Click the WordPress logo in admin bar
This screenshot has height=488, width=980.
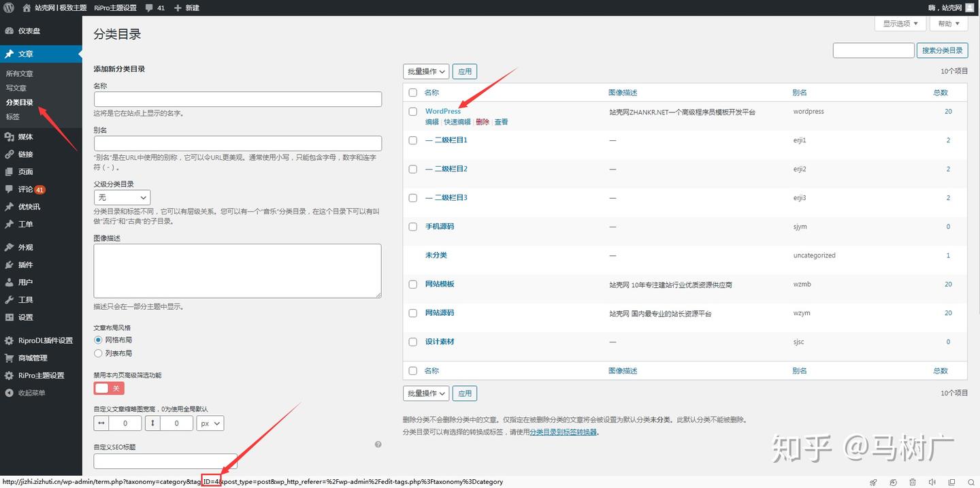9,7
